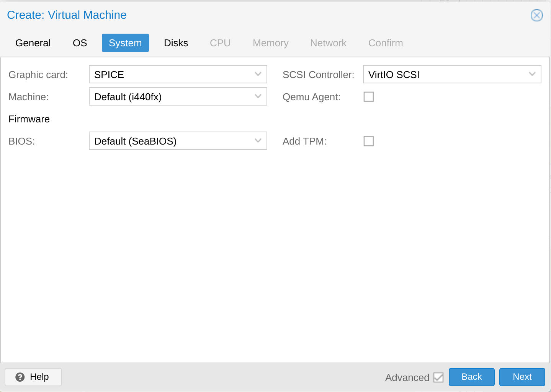This screenshot has width=551, height=392.
Task: Click the Memory tab
Action: tap(270, 43)
